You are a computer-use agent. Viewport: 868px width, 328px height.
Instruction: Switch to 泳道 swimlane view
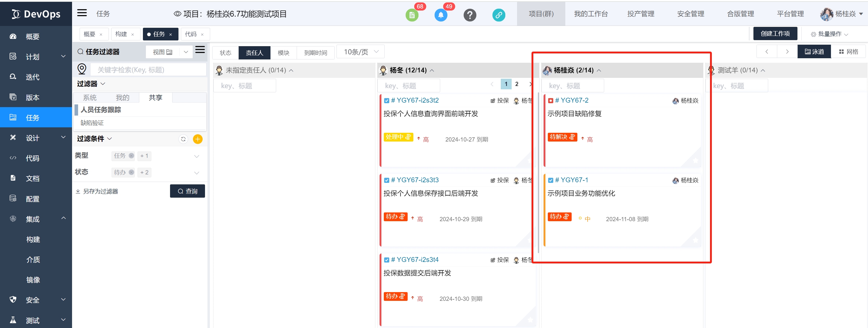[814, 52]
